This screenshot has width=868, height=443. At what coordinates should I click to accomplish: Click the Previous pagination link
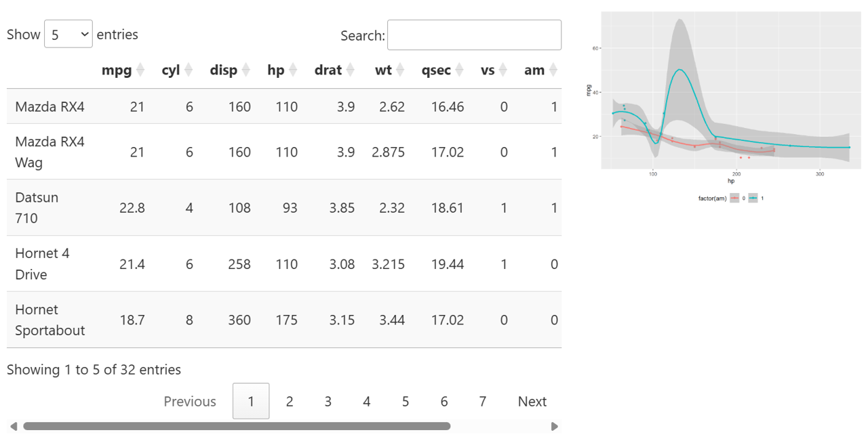point(190,401)
